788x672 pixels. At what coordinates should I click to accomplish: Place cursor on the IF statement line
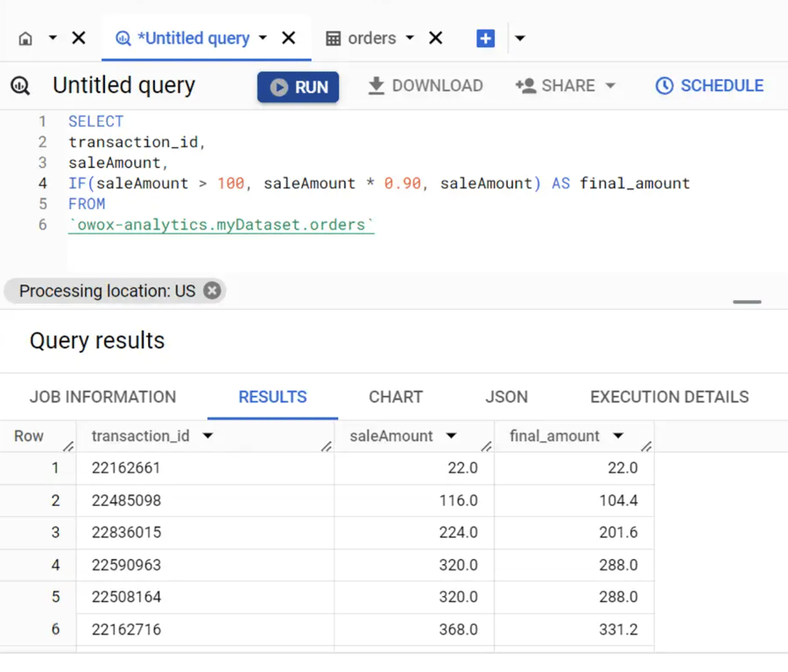(379, 184)
